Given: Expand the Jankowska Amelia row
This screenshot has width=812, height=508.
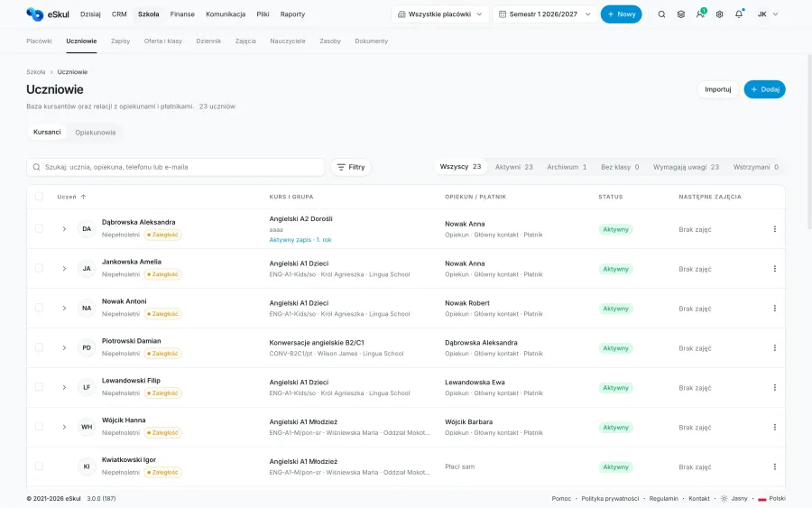Looking at the screenshot, I should click(64, 269).
